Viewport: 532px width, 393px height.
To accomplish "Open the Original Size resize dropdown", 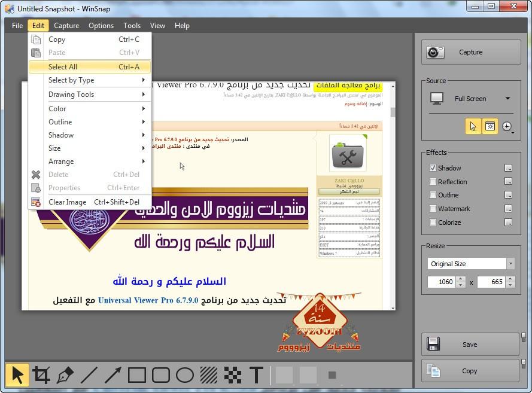I will (x=510, y=263).
